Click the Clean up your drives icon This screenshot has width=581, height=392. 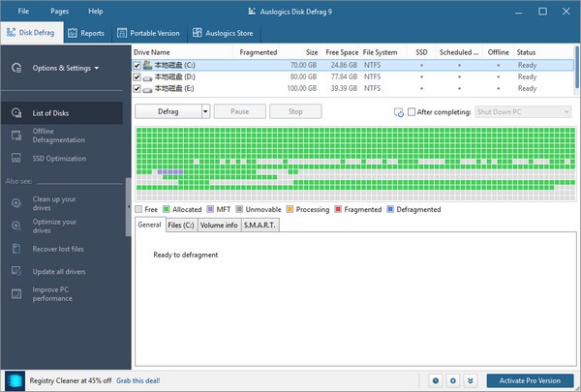(x=16, y=203)
